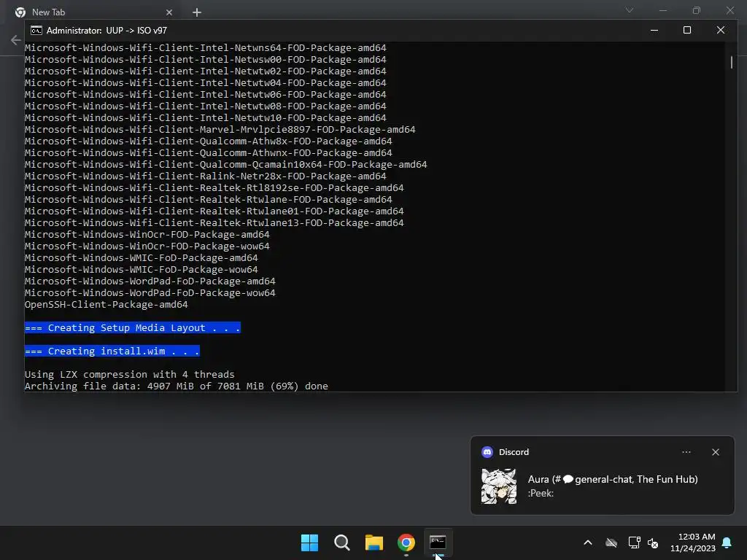Click the WordPad-FoD-Package-wow64 line

click(150, 293)
